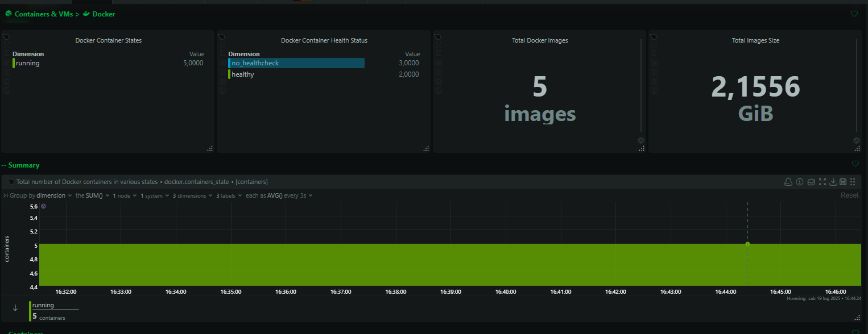
Task: Click the resize handle of the summary chart
Action: [x=857, y=318]
